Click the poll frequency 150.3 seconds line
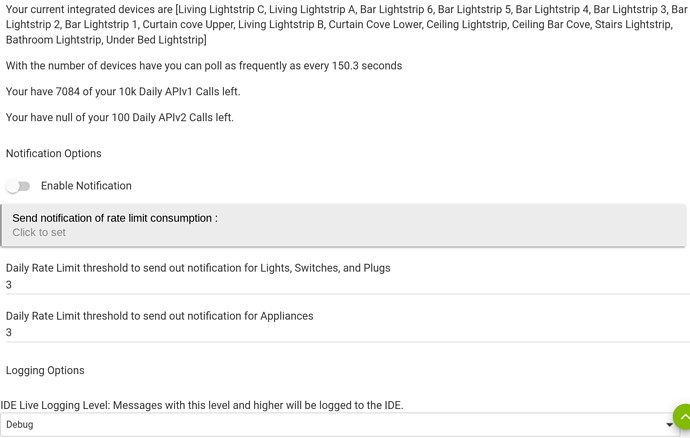 (204, 66)
